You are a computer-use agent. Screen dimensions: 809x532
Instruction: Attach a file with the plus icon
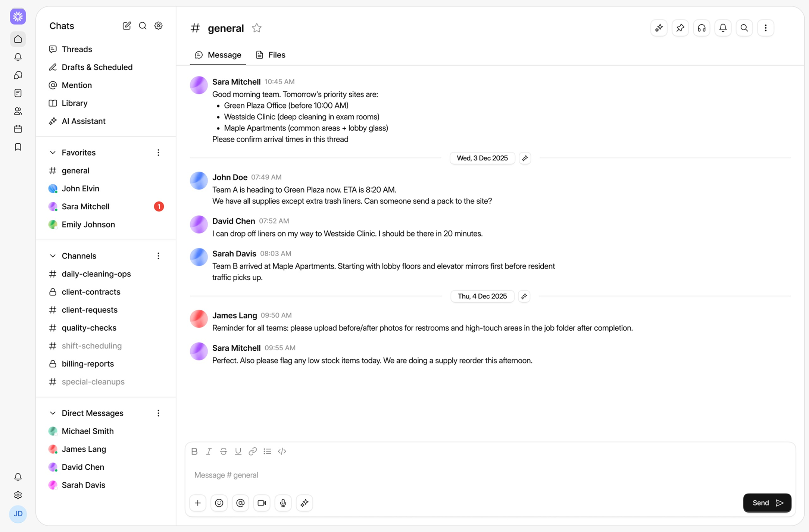click(198, 503)
